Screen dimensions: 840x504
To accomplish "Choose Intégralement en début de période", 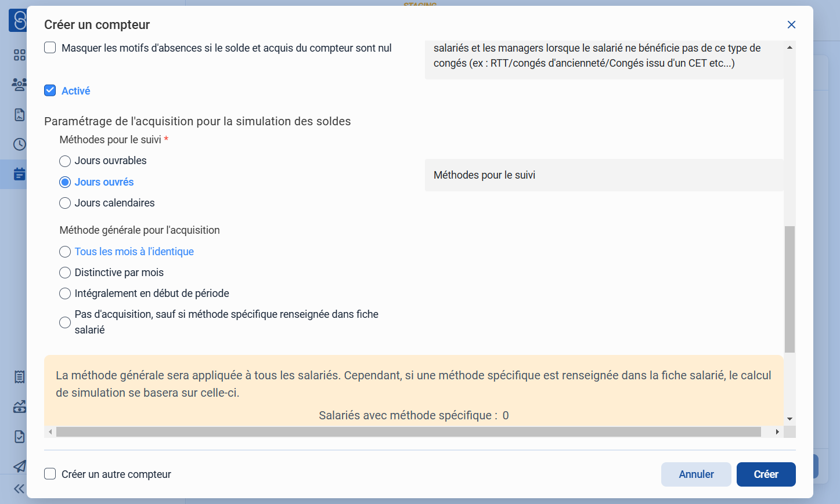I will tap(65, 293).
